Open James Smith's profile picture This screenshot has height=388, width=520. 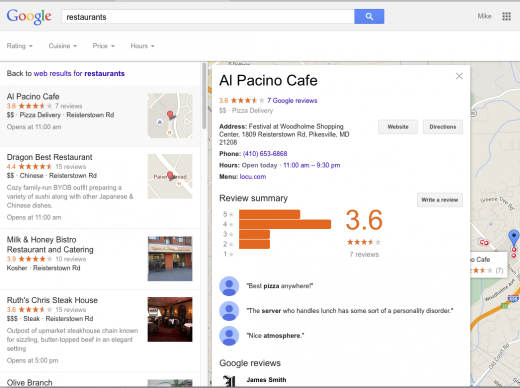click(229, 381)
